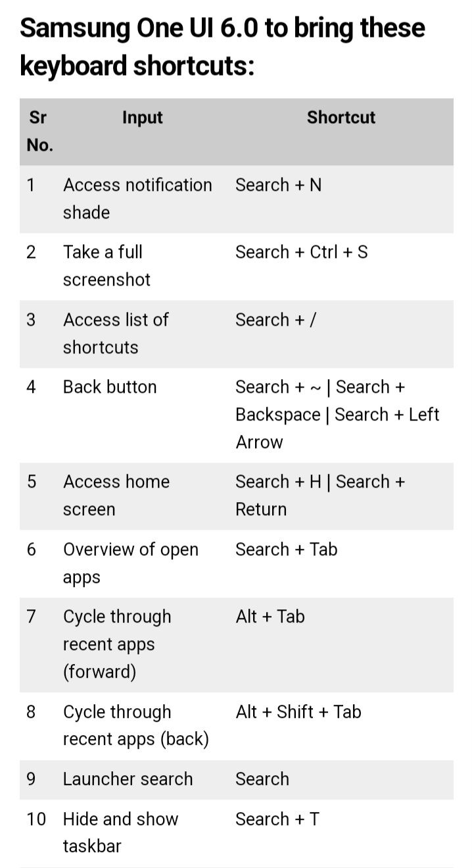The height and width of the screenshot is (868, 472).
Task: Click the article heading about Samsung One UI 6.0
Action: (x=222, y=47)
